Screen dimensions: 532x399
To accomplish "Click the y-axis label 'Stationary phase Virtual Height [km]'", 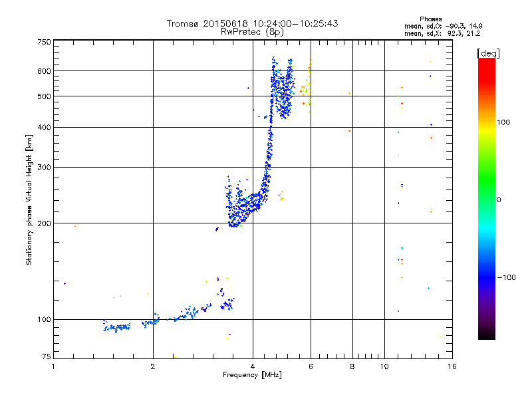I will click(29, 200).
